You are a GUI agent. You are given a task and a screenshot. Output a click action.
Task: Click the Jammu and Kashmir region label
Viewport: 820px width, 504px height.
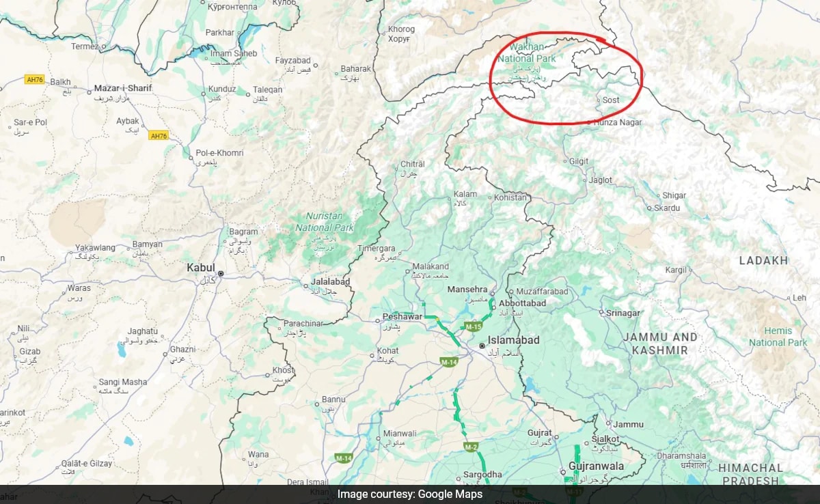point(659,344)
